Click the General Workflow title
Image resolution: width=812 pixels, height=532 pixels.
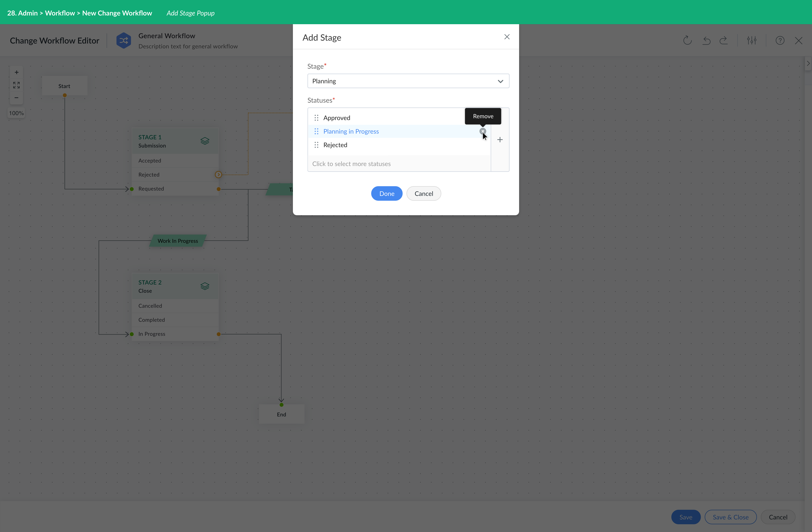167,36
